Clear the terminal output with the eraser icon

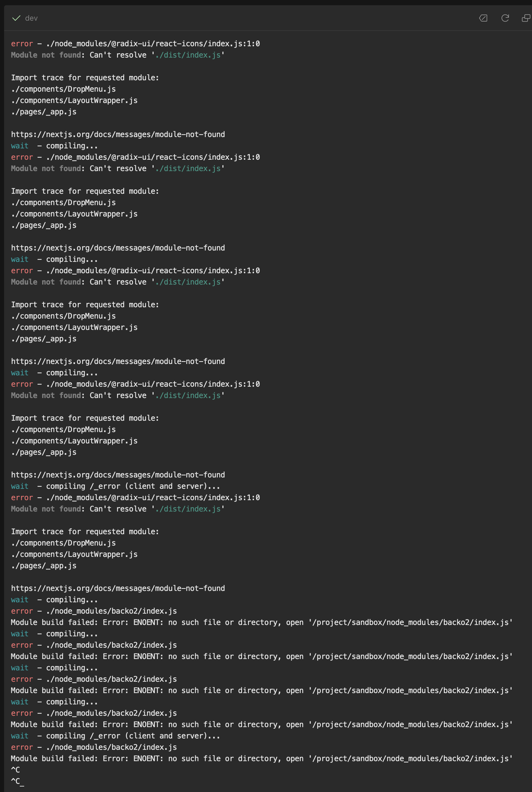coord(483,18)
